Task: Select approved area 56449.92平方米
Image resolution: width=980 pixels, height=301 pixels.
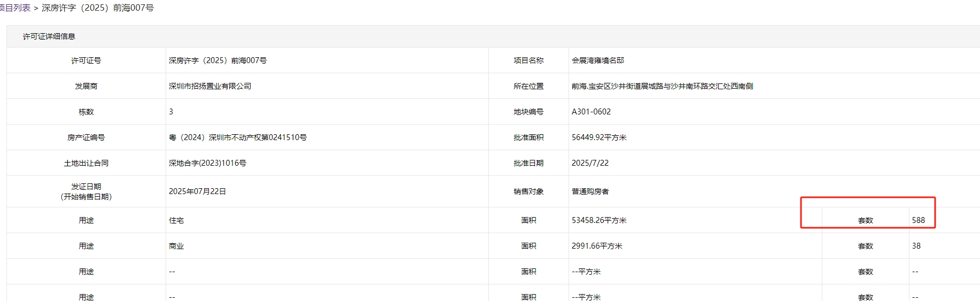Action: click(x=598, y=137)
